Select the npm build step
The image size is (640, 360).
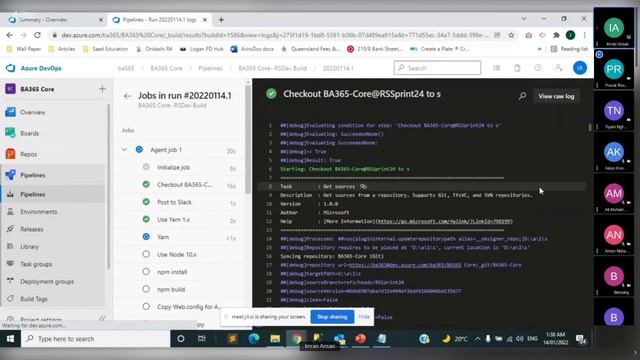(180, 289)
